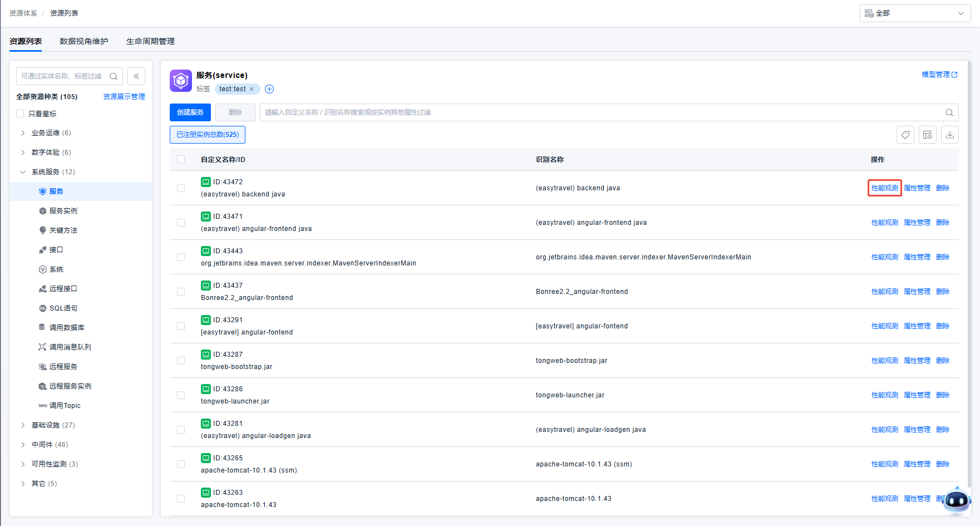
Task: Switch to the 生命周期管理 tab
Action: coord(150,41)
